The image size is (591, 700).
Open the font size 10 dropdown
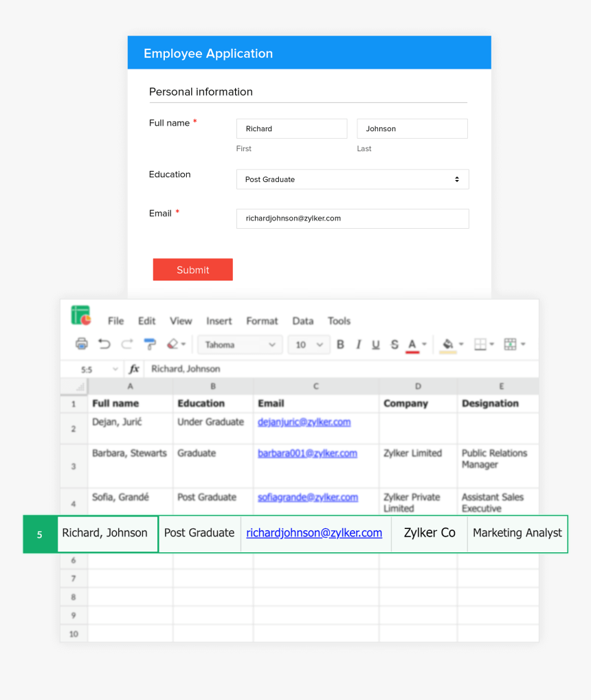(308, 344)
